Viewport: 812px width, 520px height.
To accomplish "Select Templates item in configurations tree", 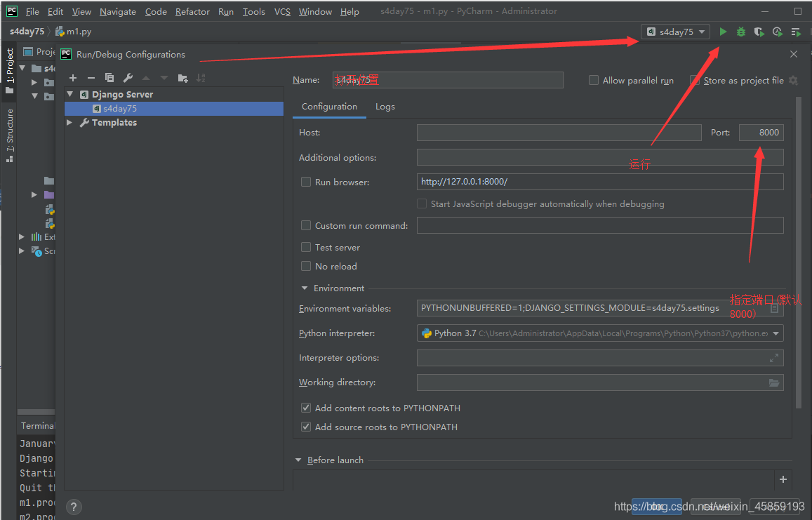I will (114, 123).
